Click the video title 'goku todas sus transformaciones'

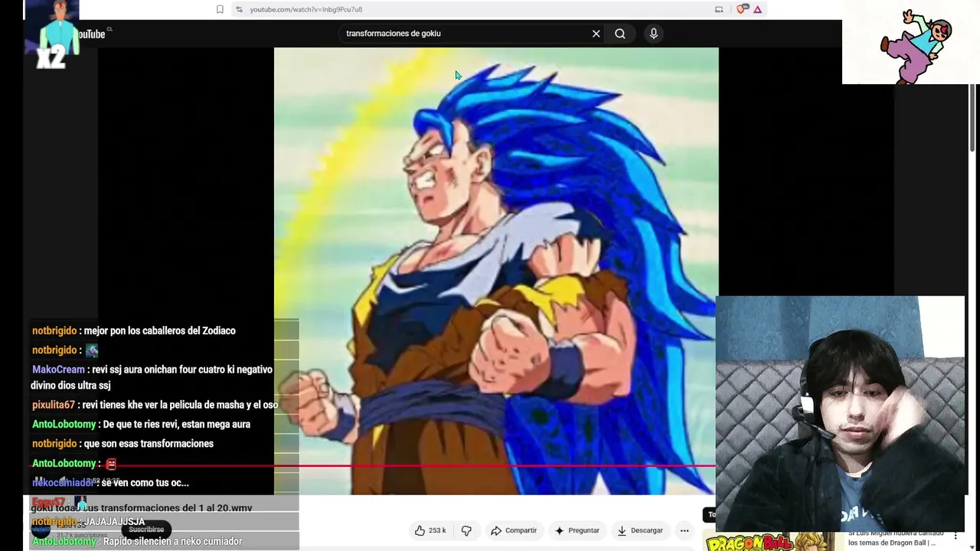142,508
